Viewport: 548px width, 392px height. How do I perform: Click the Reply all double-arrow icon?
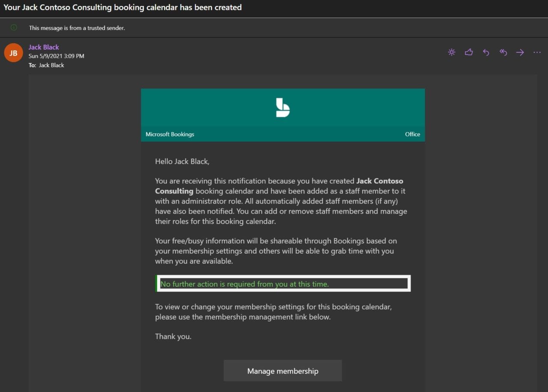click(503, 52)
